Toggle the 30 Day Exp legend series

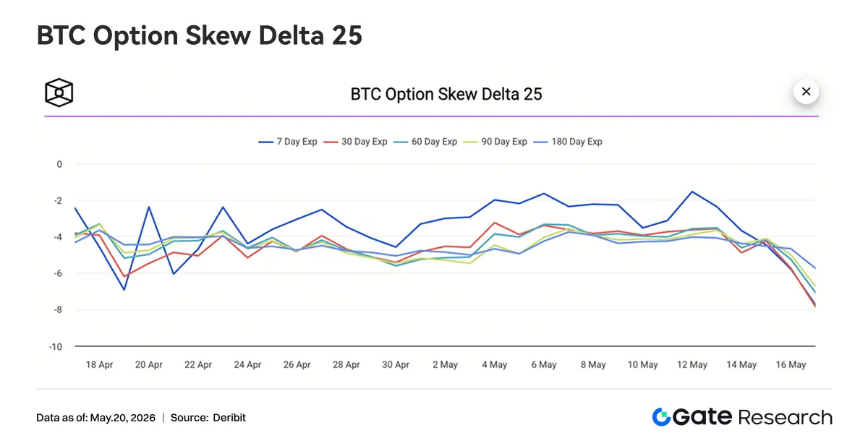pos(356,142)
